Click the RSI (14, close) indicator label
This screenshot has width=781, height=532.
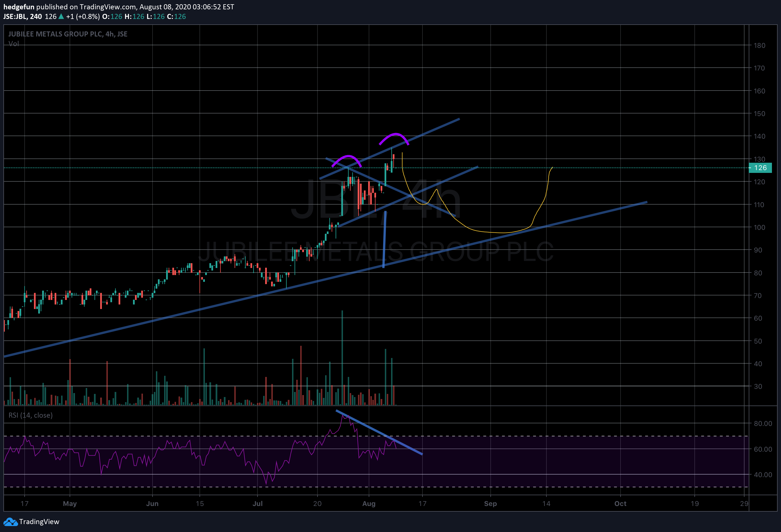(x=31, y=415)
